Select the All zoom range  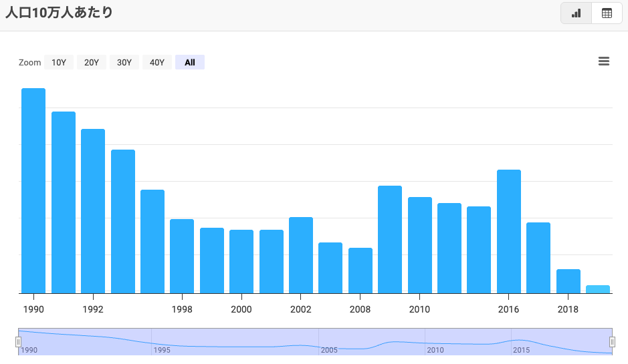click(x=190, y=62)
